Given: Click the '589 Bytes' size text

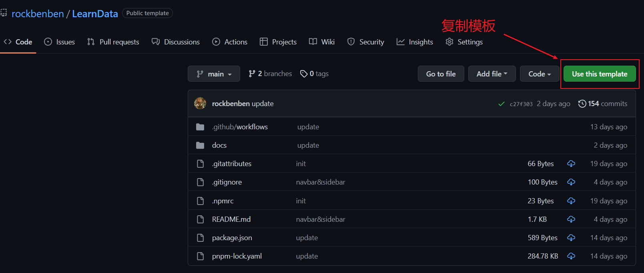Looking at the screenshot, I should pos(542,237).
